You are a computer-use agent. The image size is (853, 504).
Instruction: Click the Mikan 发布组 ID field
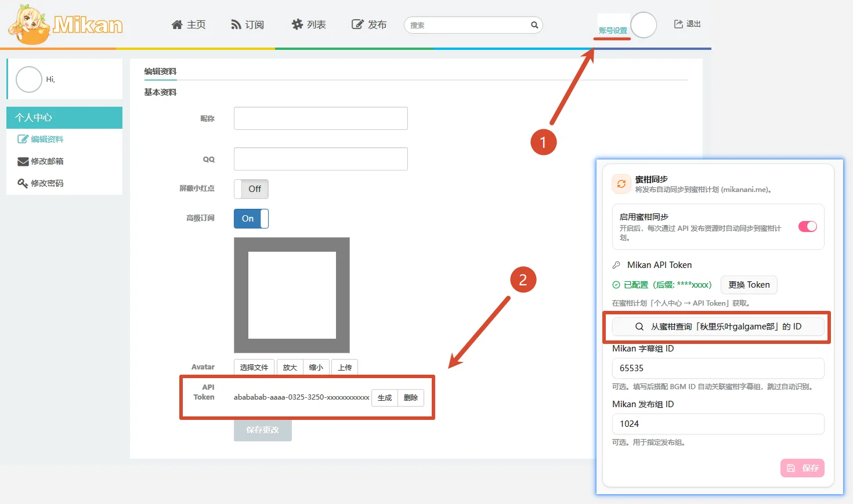718,424
